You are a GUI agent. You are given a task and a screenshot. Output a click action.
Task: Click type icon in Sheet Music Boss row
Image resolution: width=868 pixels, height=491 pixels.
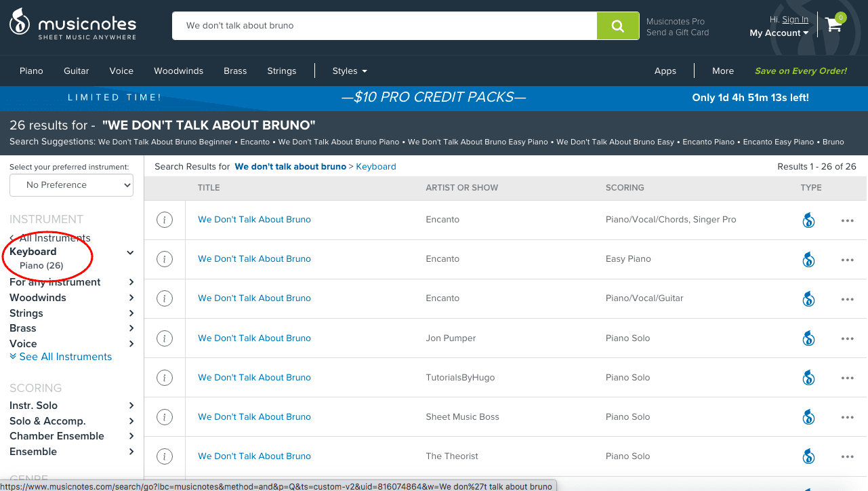point(808,417)
